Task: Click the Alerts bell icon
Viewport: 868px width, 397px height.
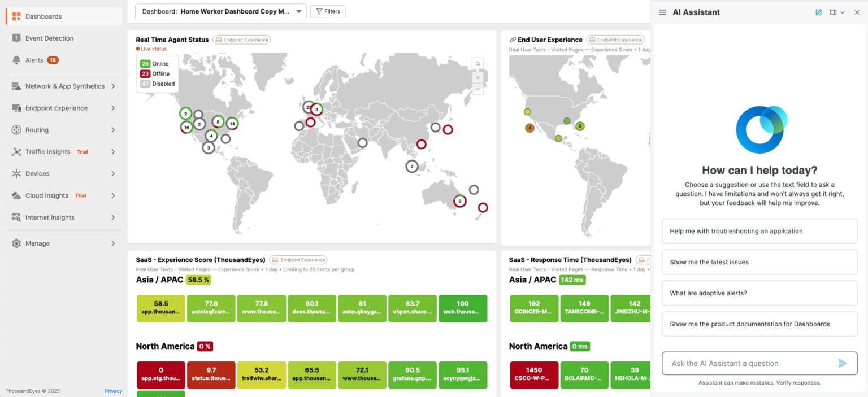Action: 16,60
